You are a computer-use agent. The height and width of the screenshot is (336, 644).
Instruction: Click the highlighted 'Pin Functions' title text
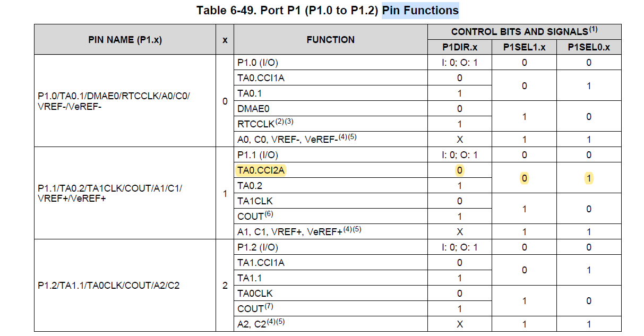420,10
